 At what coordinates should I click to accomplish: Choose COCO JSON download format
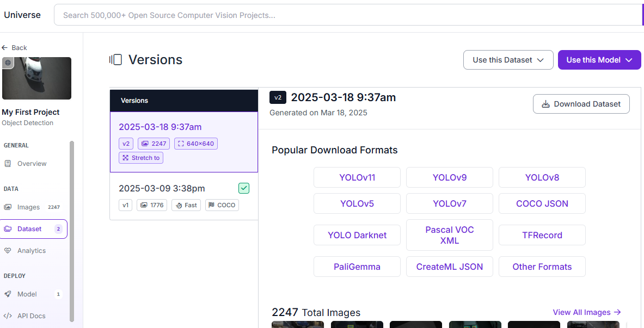point(542,203)
